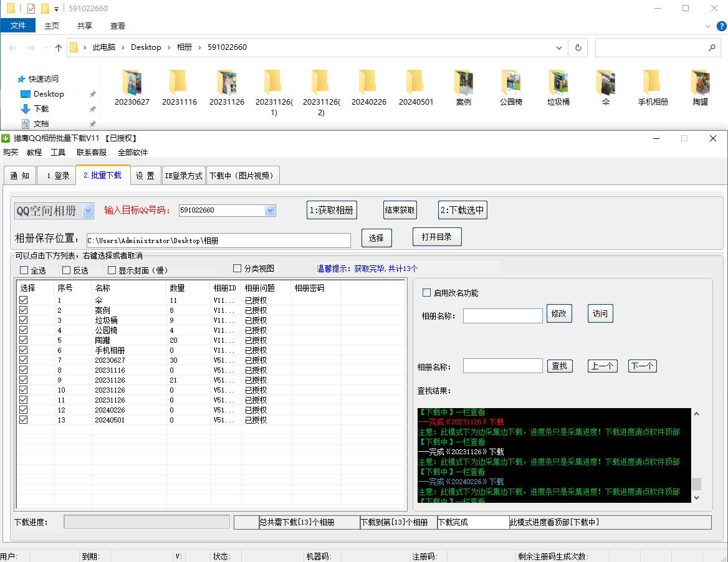728x562 pixels.
Task: Expand target QQ number dropdown
Action: tap(271, 210)
